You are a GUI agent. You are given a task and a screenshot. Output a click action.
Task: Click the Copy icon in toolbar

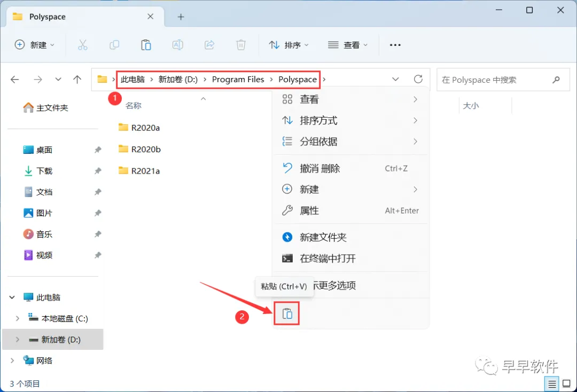point(114,45)
